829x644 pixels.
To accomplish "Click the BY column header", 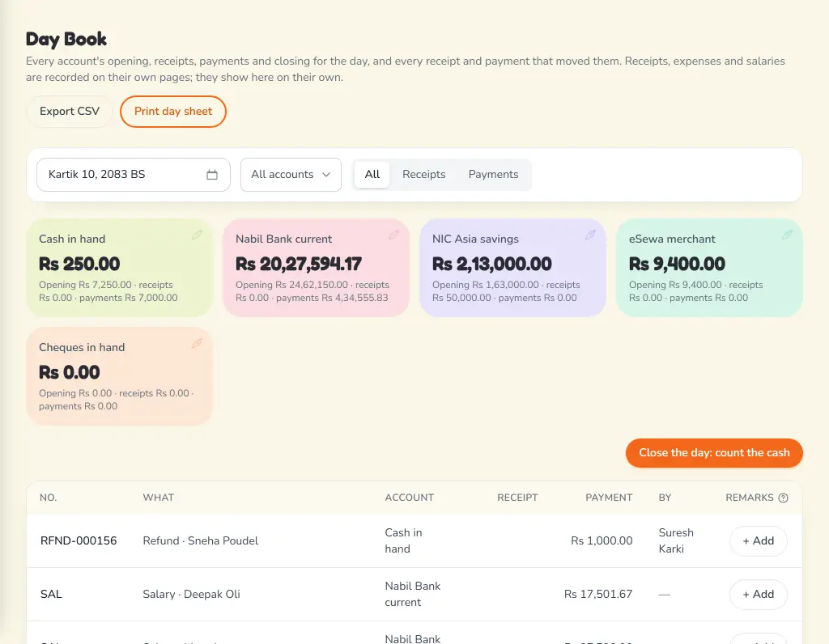I will click(x=665, y=498).
